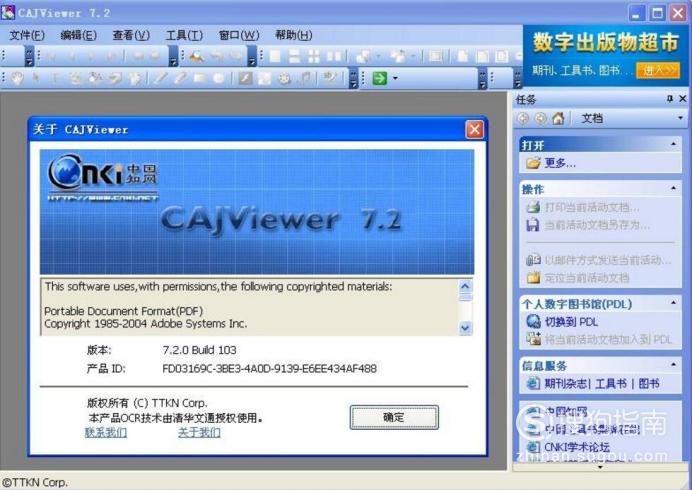Screen dimensions: 692x490
Task: Click the task pane bottom scroll-down arrow
Action: (600, 467)
